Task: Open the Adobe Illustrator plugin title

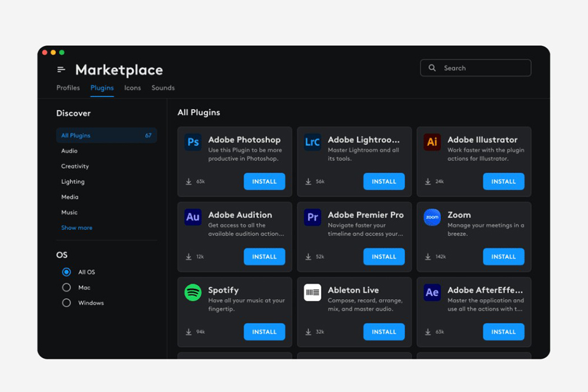Action: (482, 140)
